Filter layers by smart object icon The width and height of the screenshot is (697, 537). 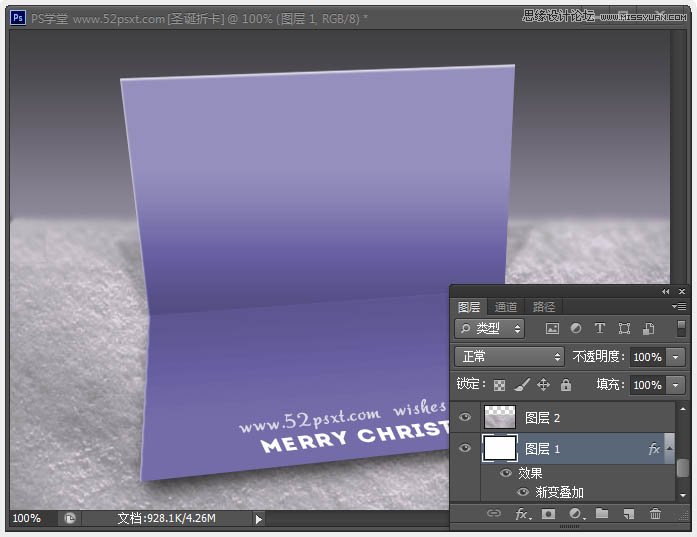click(x=648, y=329)
